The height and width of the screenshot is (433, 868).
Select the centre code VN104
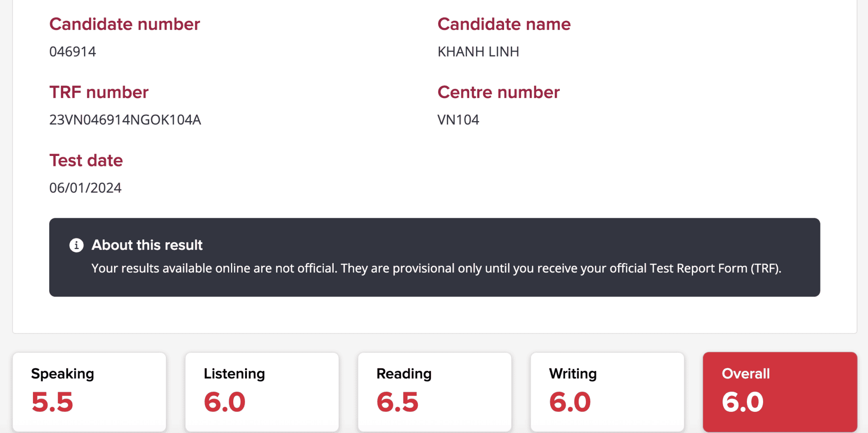458,120
